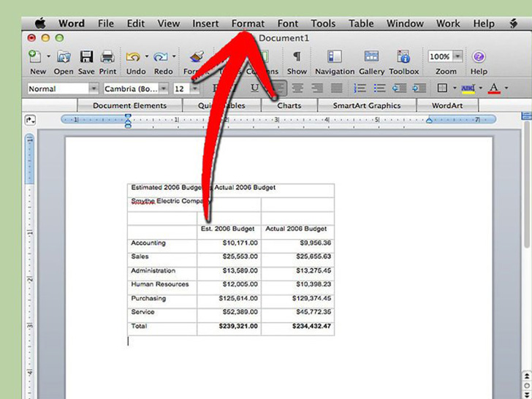Open the Apple menu
The height and width of the screenshot is (399, 532).
[x=40, y=23]
